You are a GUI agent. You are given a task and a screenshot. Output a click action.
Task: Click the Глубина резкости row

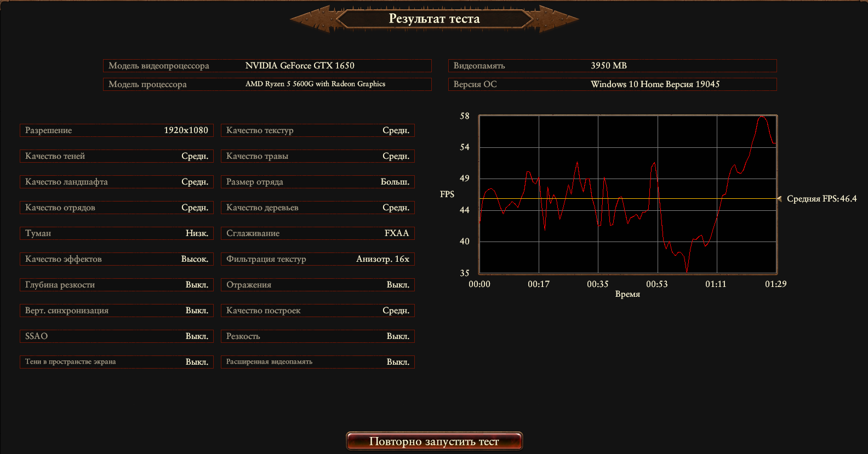[x=117, y=285]
